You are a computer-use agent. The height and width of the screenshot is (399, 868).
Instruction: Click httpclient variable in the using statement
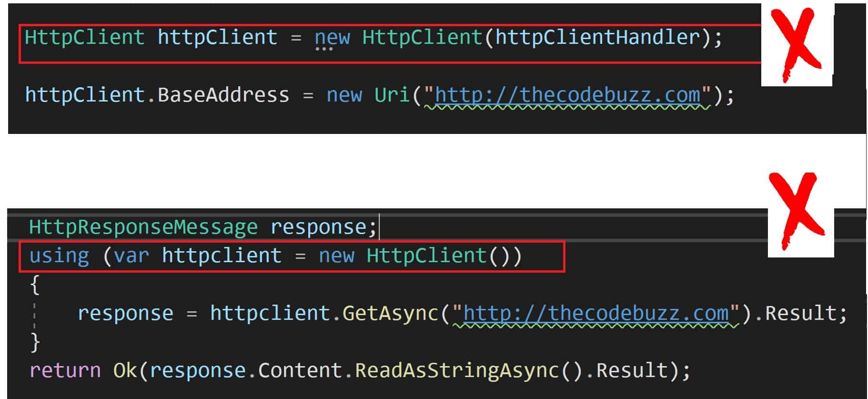coord(222,256)
